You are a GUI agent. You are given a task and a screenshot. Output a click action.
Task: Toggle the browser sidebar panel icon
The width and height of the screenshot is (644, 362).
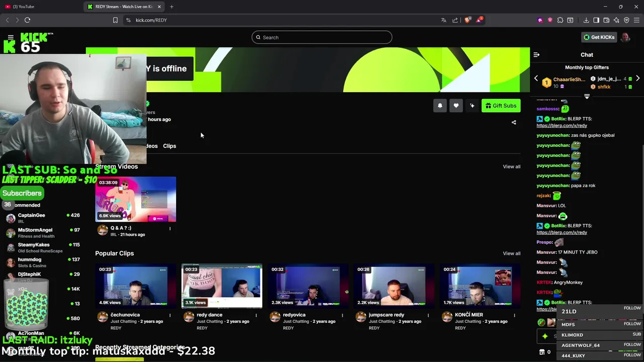[x=596, y=20]
